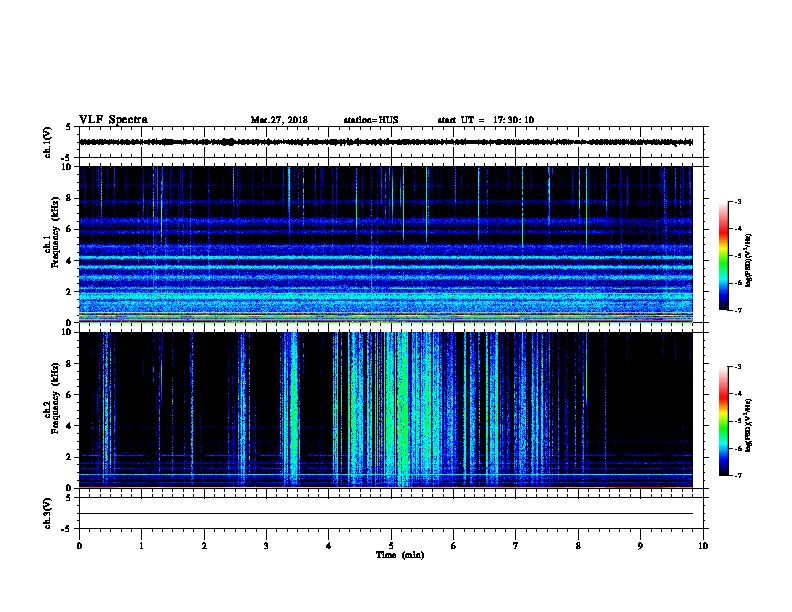Click inside the ch.2 spectrogram panel
Screen dimensions: 792x612
[386, 410]
